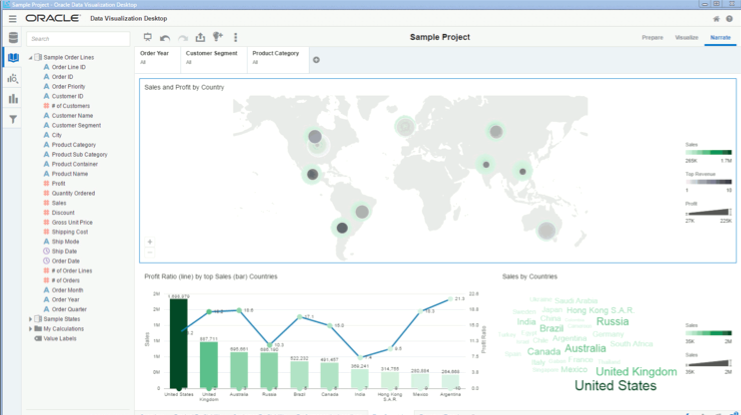Switch to the Visualize tab
The image size is (741, 415).
coord(686,37)
